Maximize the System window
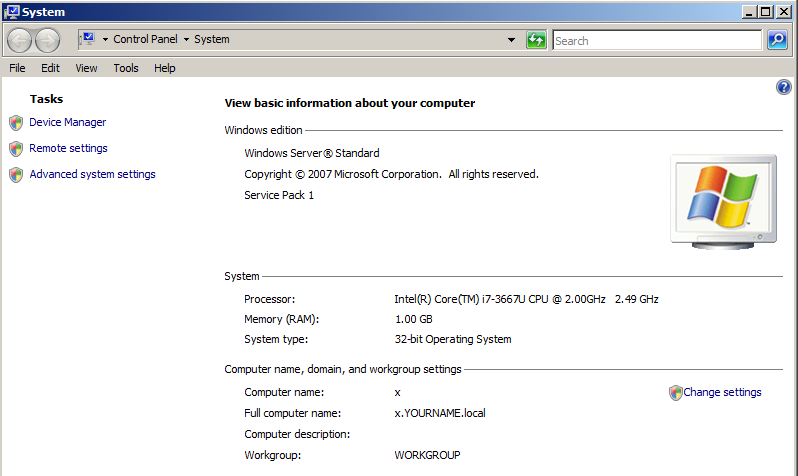Viewport: 798px width, 476px height. pyautogui.click(x=765, y=12)
